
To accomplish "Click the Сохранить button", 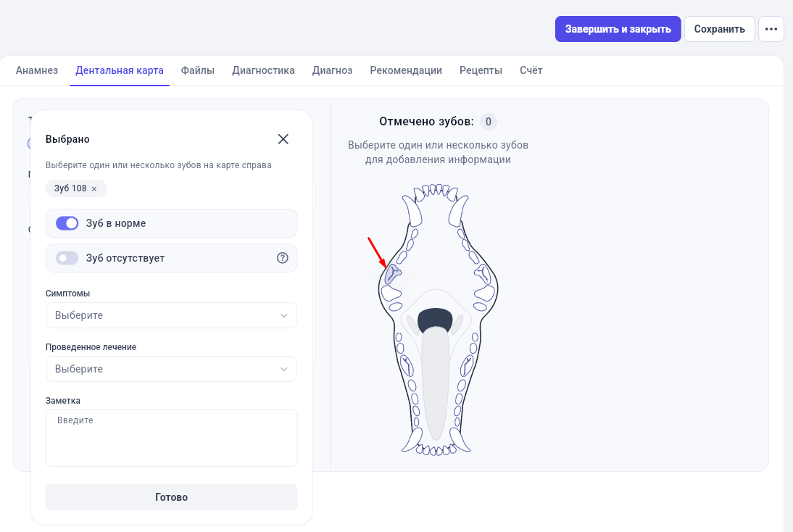I will tap(719, 29).
